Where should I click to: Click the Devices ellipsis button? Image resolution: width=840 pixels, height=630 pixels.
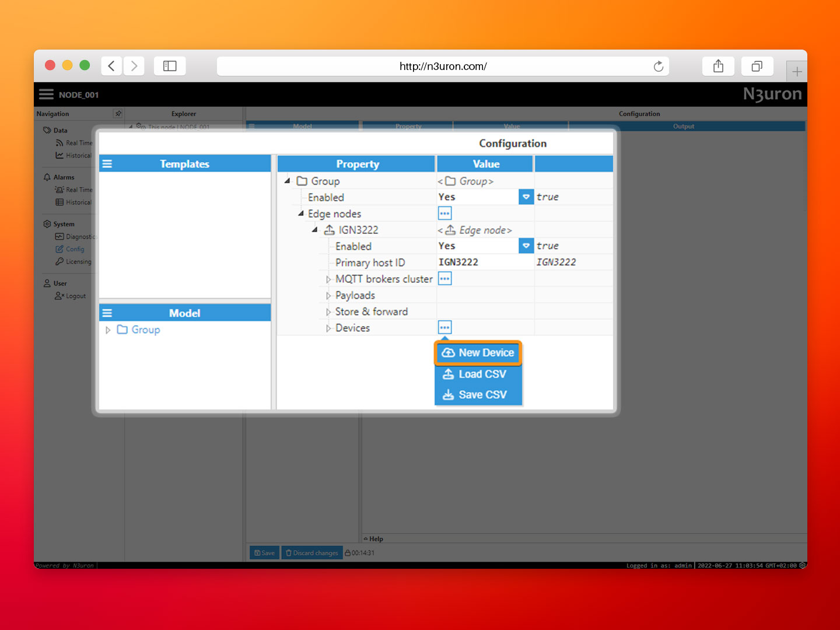pos(444,327)
